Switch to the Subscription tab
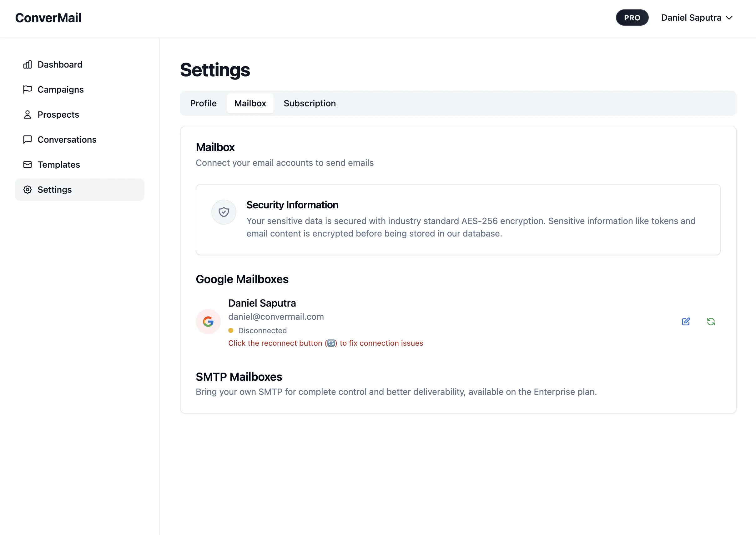Image resolution: width=756 pixels, height=535 pixels. point(310,104)
